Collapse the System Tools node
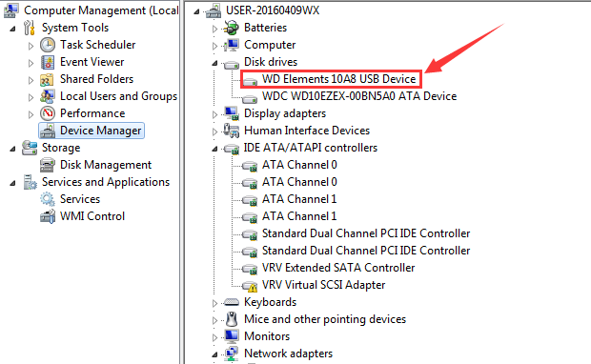 tap(12, 29)
